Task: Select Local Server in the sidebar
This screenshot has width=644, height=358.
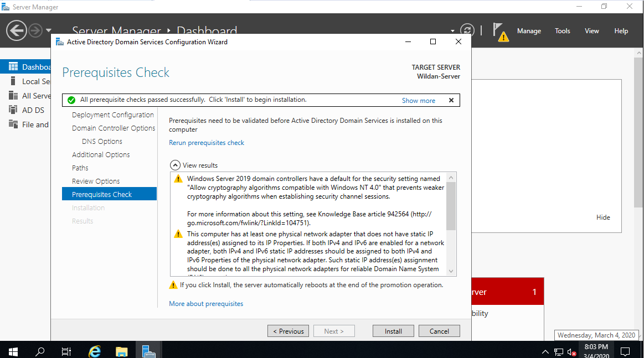Action: [x=25, y=81]
